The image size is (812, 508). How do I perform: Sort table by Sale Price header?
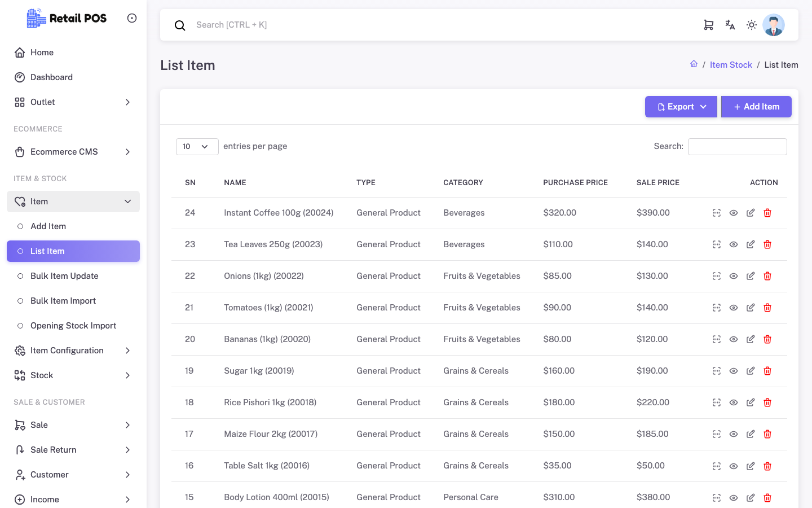click(x=658, y=182)
